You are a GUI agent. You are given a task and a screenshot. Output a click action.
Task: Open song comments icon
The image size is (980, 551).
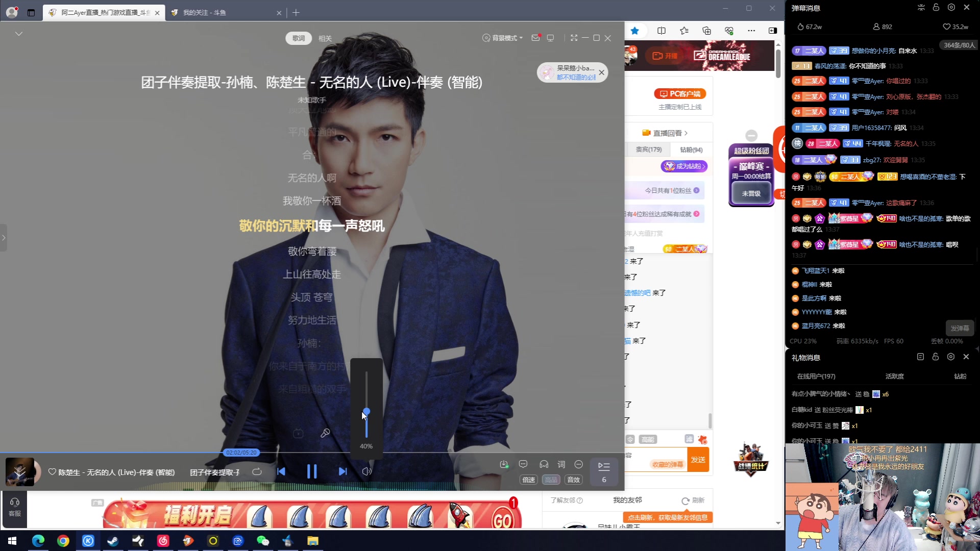point(523,464)
